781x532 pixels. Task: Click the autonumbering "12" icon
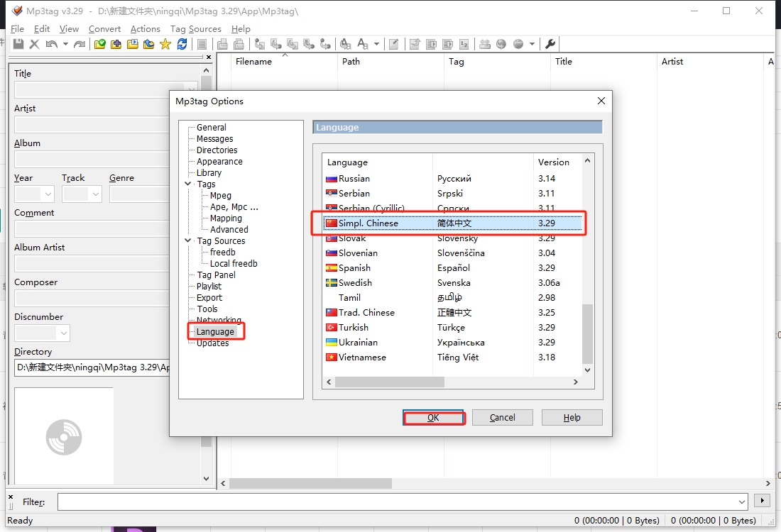(x=464, y=44)
